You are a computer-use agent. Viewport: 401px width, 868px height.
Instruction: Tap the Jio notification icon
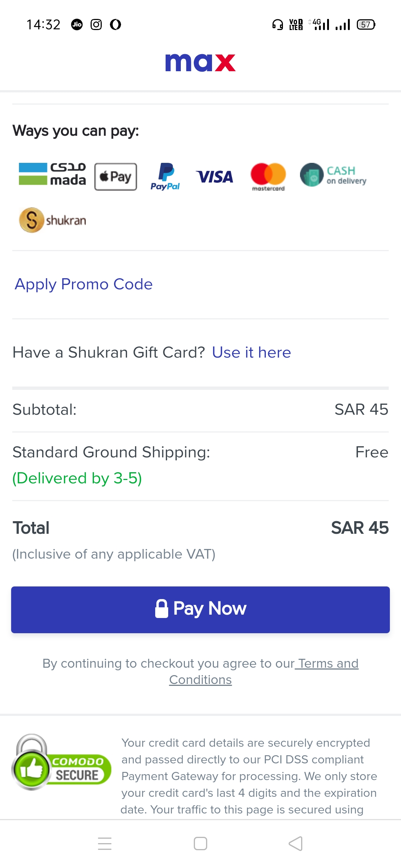click(77, 24)
